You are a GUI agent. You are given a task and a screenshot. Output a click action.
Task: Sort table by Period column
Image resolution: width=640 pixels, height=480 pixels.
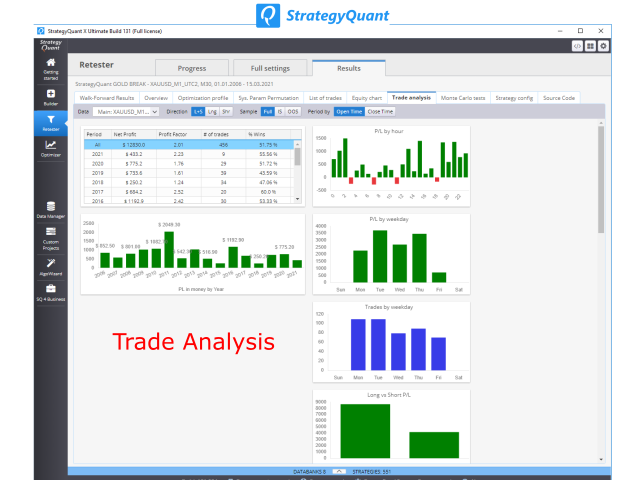pyautogui.click(x=98, y=134)
